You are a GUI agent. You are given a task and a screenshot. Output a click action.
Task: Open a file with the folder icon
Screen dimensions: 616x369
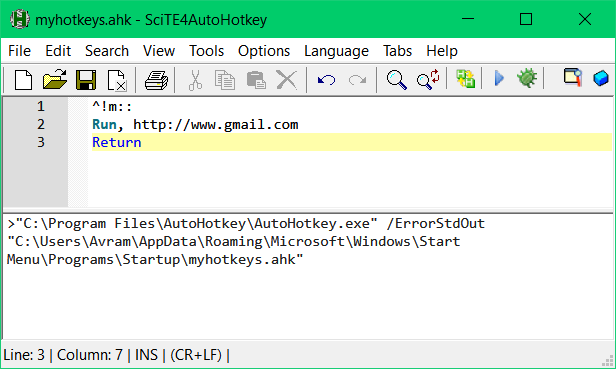tap(55, 80)
